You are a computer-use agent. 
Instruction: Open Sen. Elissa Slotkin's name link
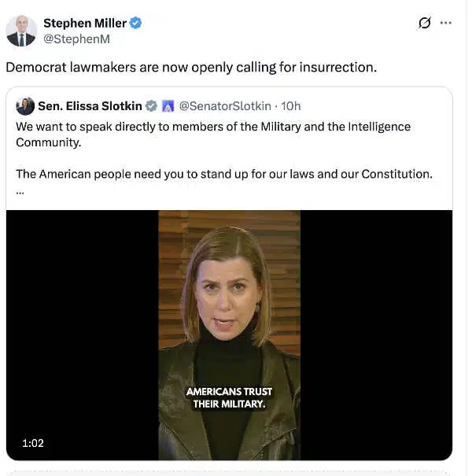pos(90,106)
